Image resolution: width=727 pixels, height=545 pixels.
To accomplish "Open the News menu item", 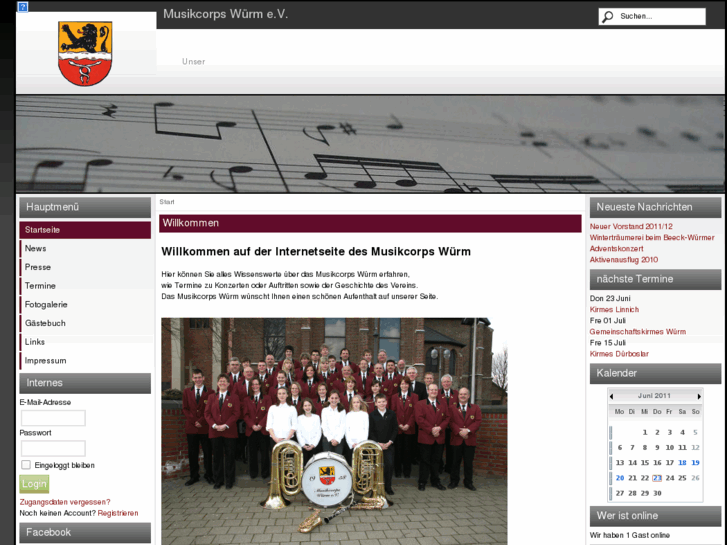I will (x=85, y=249).
